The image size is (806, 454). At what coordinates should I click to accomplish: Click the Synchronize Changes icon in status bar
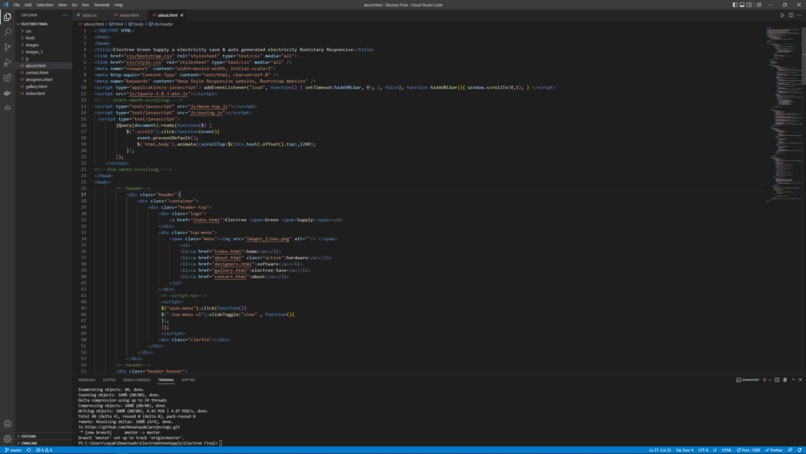[x=29, y=450]
